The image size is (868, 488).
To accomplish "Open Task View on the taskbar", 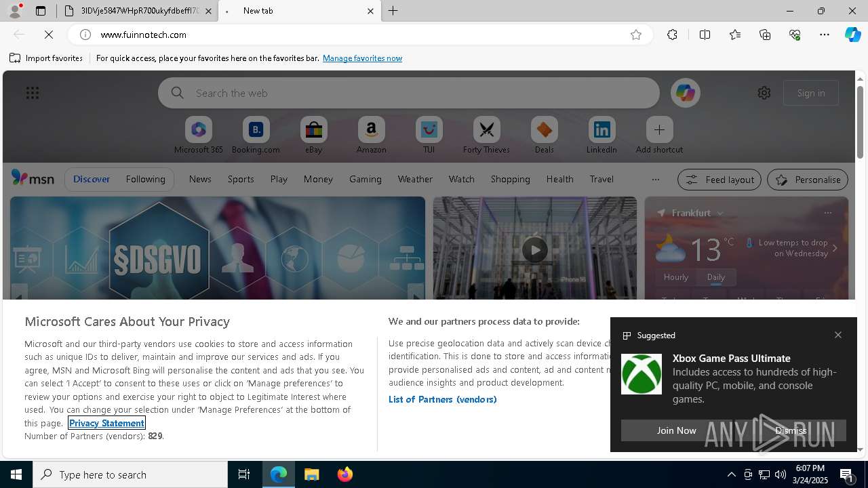I will (x=244, y=474).
